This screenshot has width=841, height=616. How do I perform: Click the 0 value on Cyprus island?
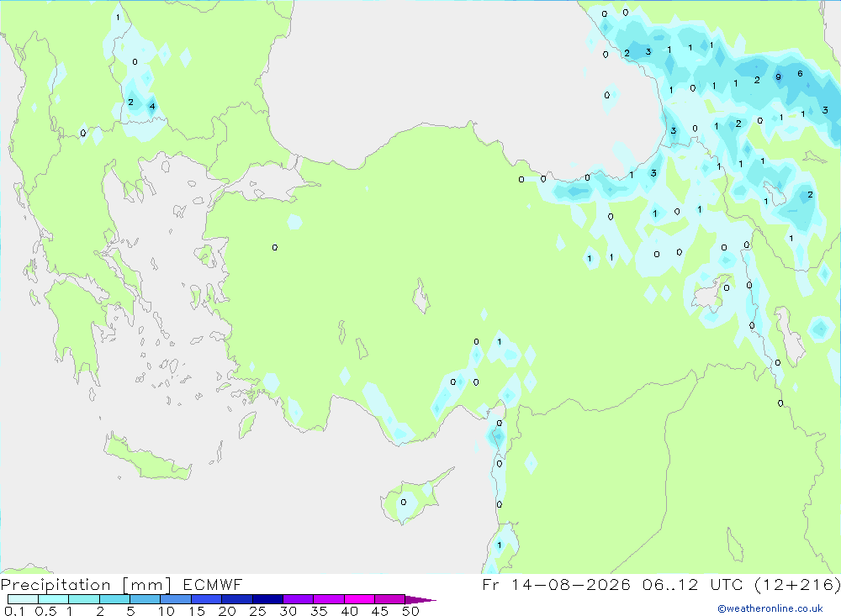[404, 503]
